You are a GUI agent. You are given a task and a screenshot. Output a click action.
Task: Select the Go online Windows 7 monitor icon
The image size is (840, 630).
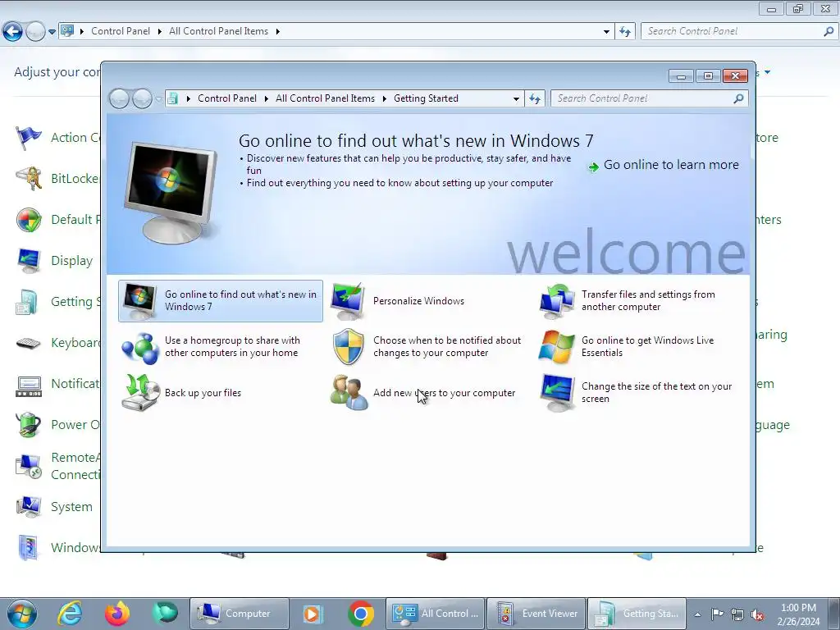[x=139, y=301]
